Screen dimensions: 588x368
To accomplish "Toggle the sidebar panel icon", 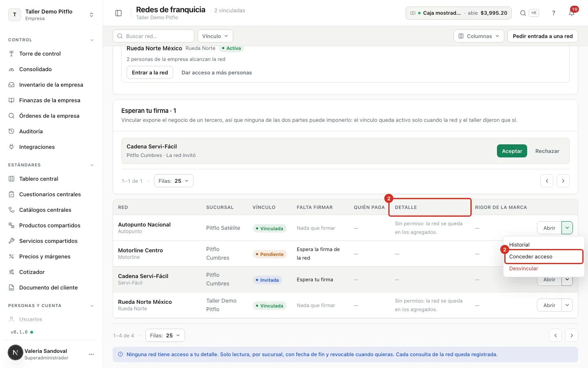I will [118, 13].
